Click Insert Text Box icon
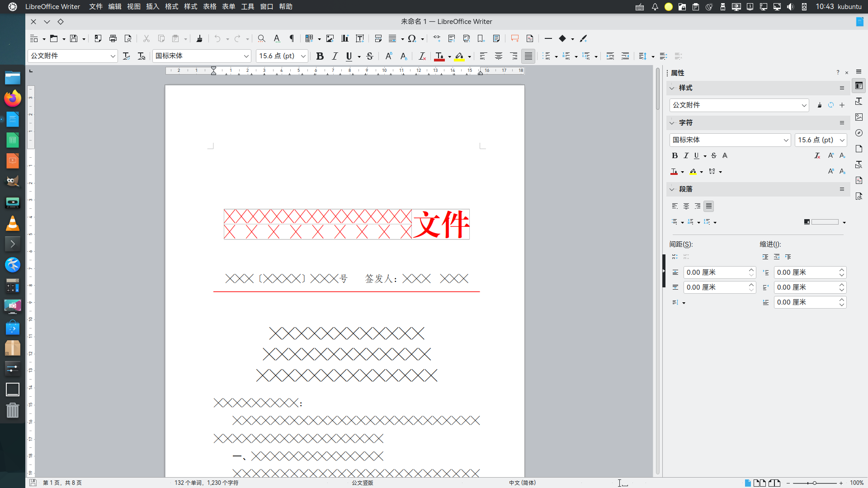 (360, 38)
